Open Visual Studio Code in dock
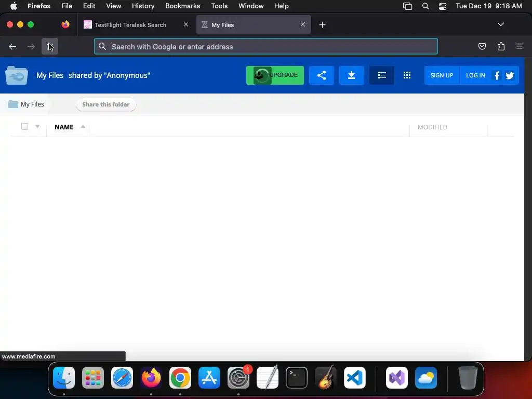 click(355, 378)
